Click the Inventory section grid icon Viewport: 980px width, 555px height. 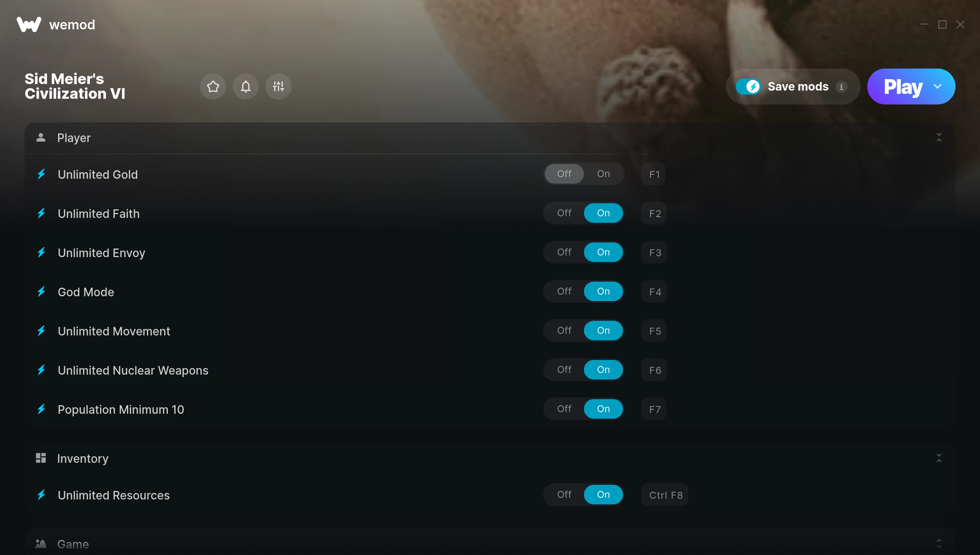click(x=41, y=458)
